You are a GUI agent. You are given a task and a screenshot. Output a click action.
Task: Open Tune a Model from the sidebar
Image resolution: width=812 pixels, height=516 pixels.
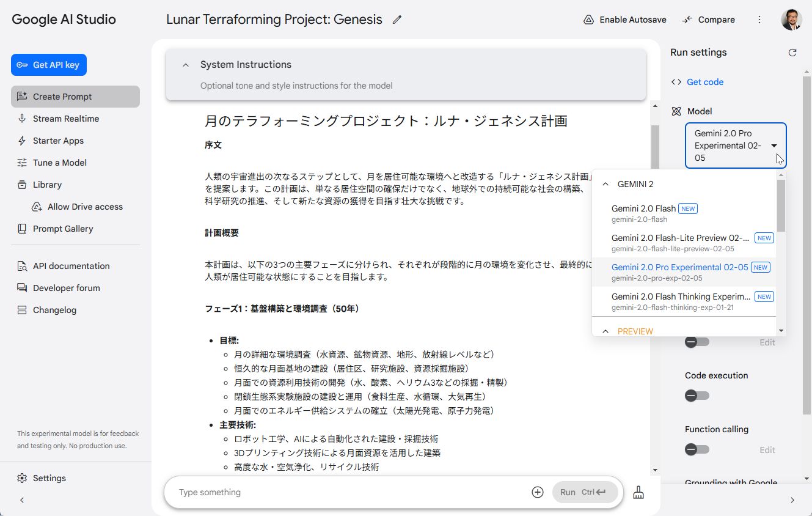coord(75,163)
